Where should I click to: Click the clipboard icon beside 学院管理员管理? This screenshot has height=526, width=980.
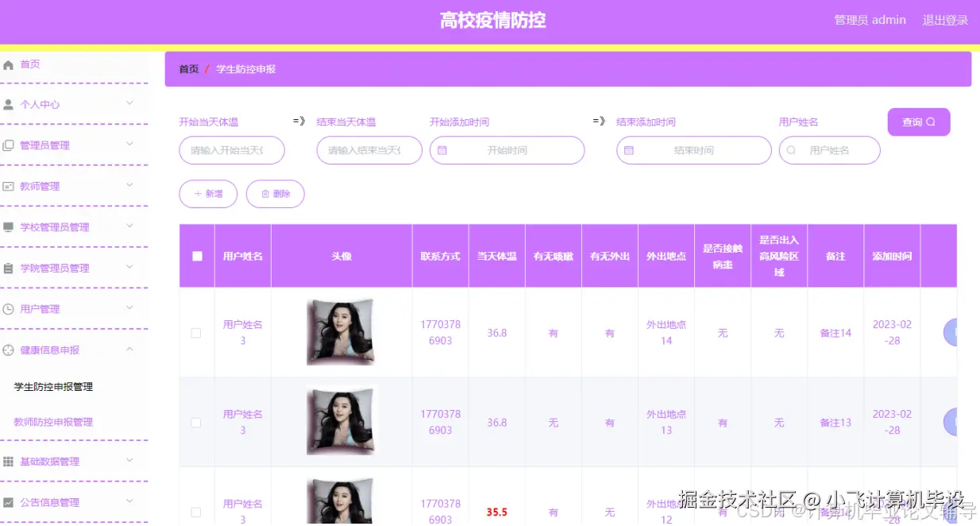9,269
